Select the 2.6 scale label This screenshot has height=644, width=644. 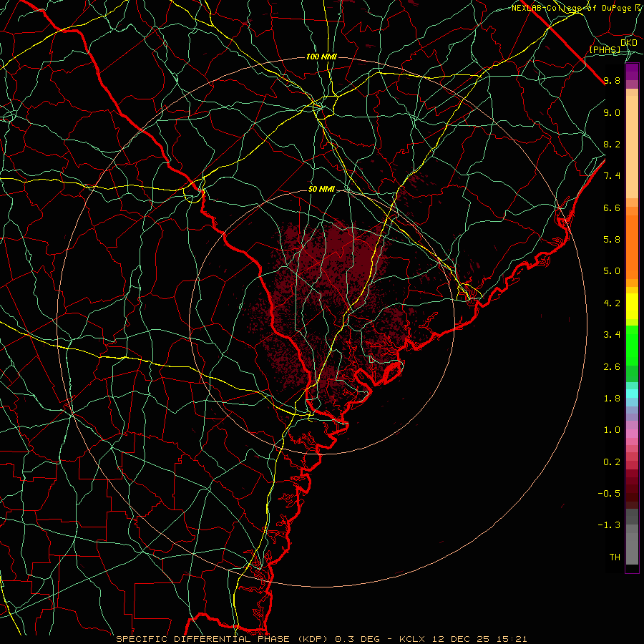click(x=612, y=367)
